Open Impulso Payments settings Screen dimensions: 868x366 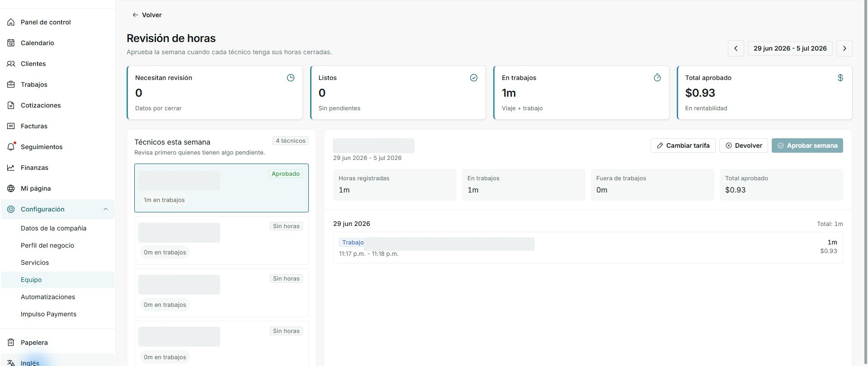(x=48, y=314)
